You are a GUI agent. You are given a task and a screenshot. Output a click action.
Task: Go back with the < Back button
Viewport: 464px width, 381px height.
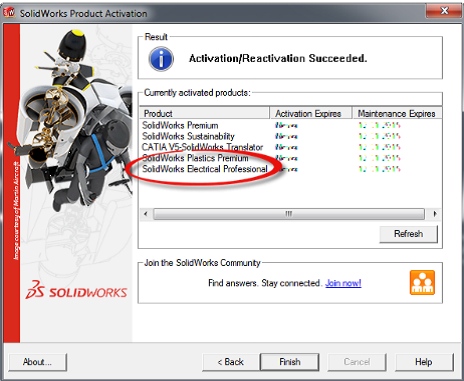point(231,362)
